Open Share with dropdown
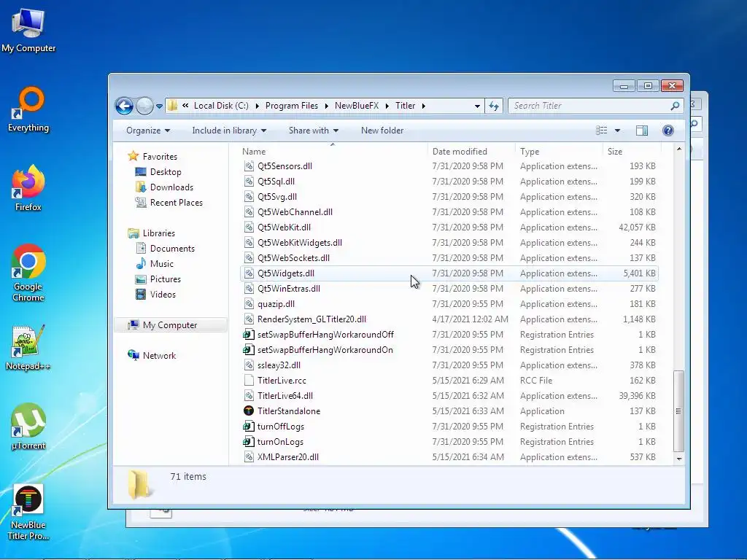Screen dimensions: 747x560 click(314, 131)
